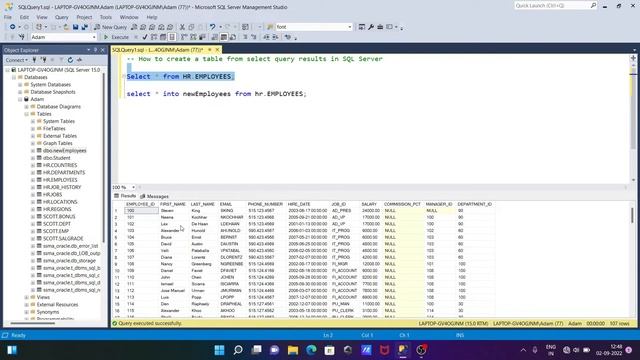Screen dimensions: 640x360
Task: Toggle Include Actual Execution Plan
Action: click(184, 37)
